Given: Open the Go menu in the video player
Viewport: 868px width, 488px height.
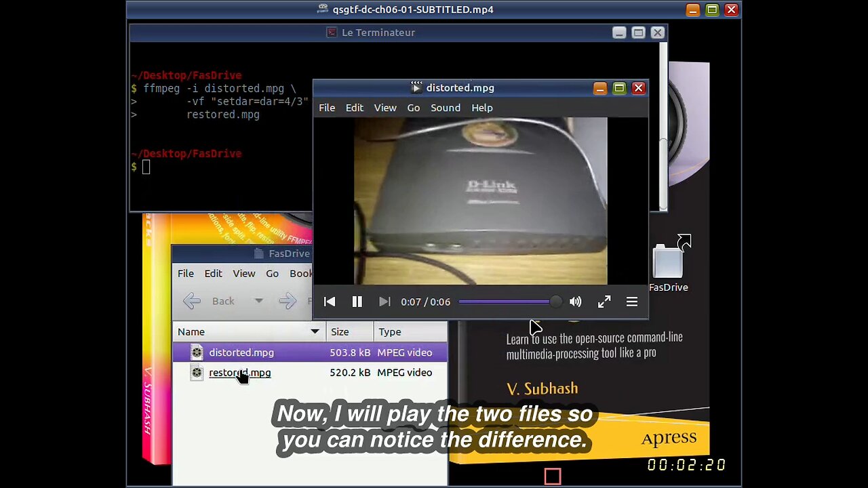Looking at the screenshot, I should (x=414, y=108).
